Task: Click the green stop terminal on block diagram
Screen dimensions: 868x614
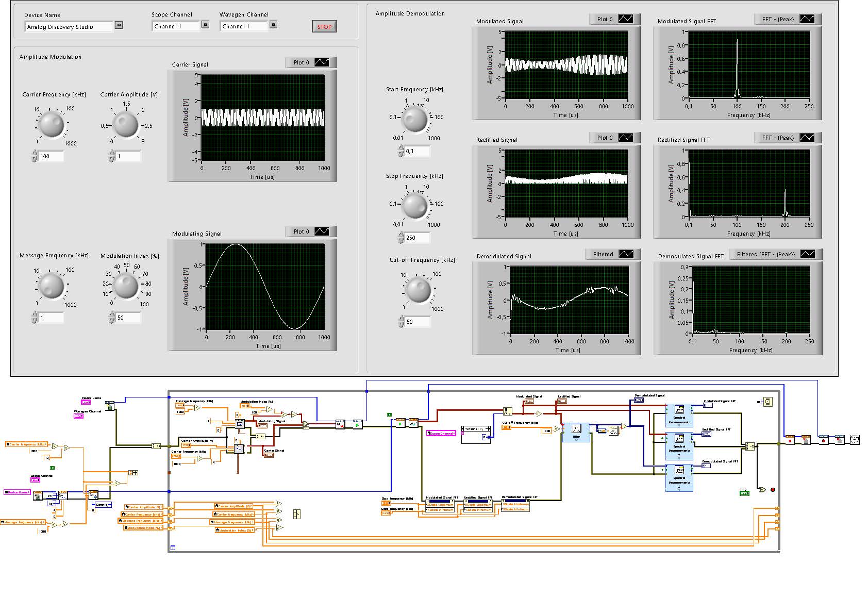Action: (744, 493)
